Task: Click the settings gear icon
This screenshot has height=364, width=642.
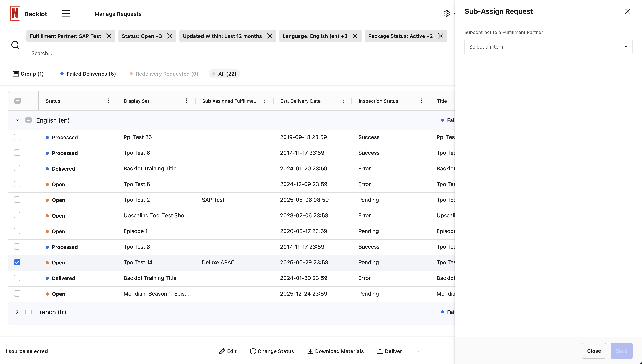Action: (447, 13)
